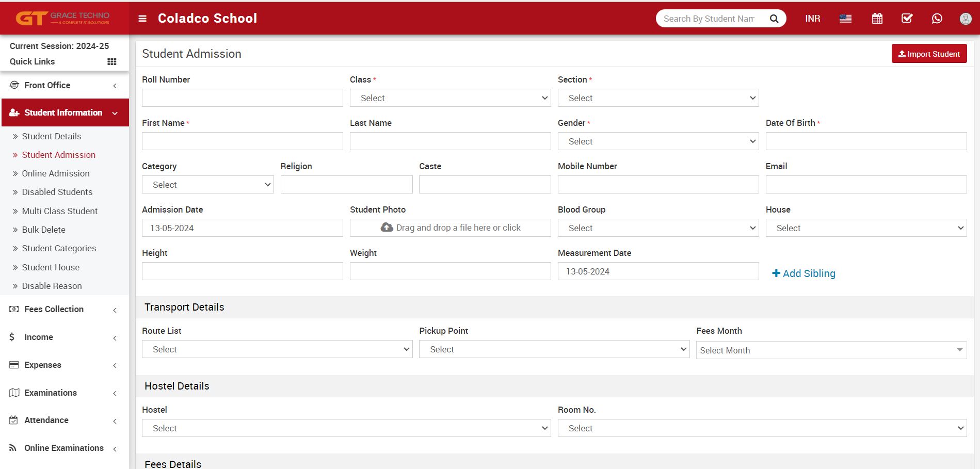980x469 pixels.
Task: Open the calendar icon in top bar
Action: click(877, 19)
